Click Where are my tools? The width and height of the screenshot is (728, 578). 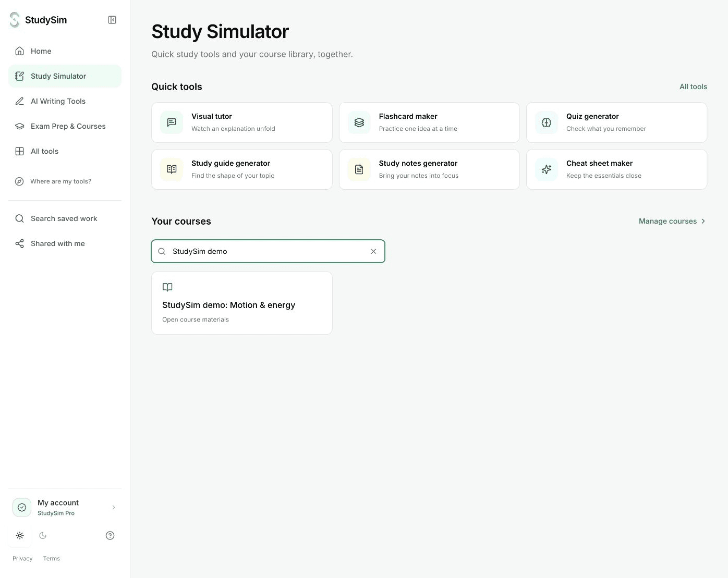[65, 181]
